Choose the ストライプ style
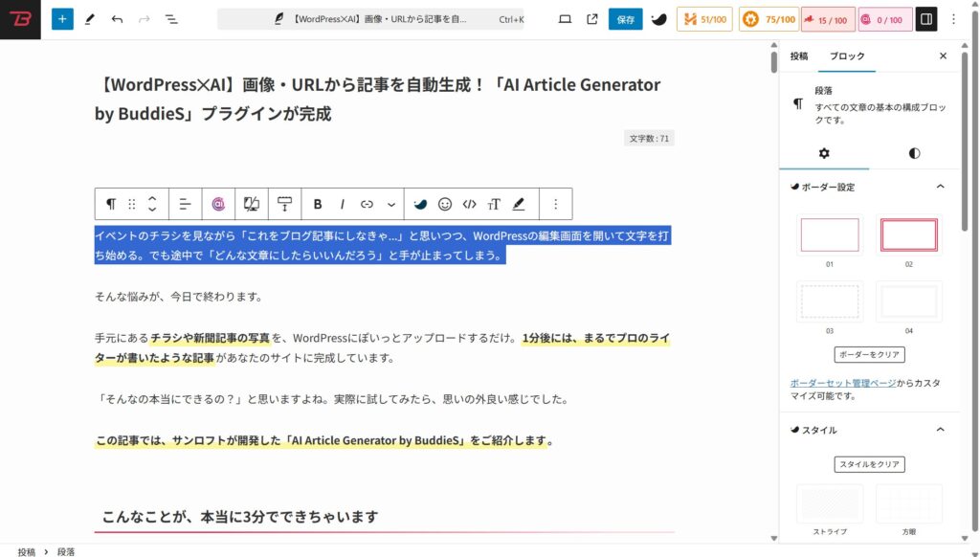 [x=830, y=503]
